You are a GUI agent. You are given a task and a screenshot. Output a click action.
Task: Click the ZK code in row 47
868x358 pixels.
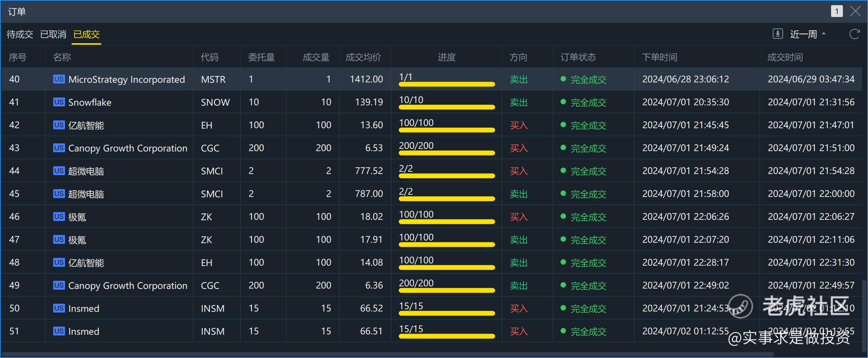[206, 240]
